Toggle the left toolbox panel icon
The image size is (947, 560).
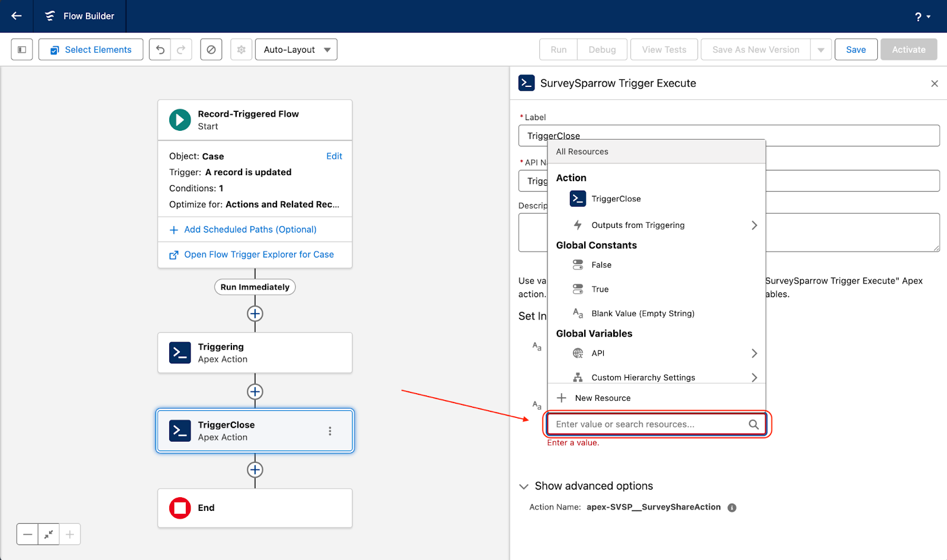click(22, 50)
